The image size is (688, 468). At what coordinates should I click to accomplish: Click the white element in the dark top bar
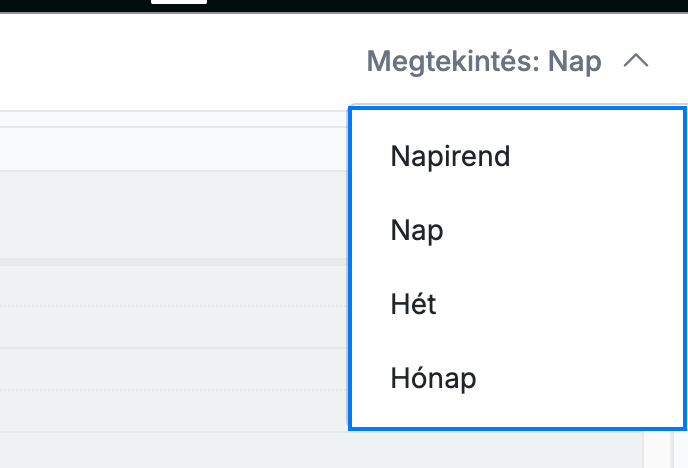[x=179, y=2]
